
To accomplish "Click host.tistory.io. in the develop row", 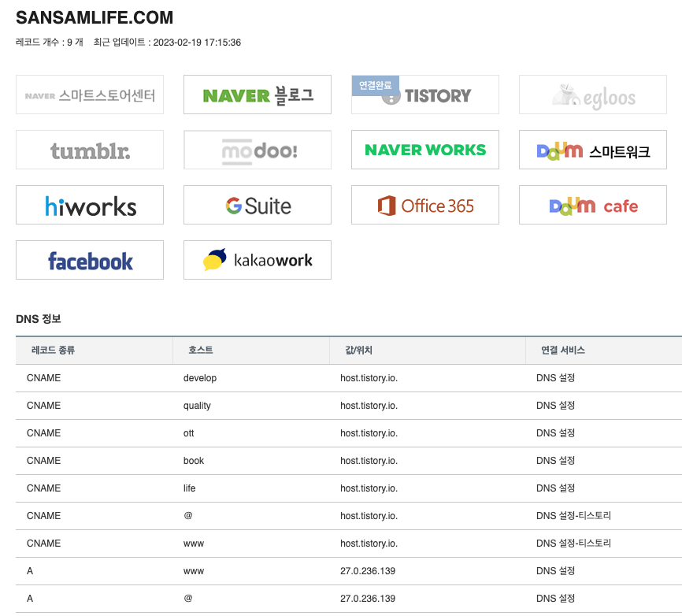I will pyautogui.click(x=369, y=378).
